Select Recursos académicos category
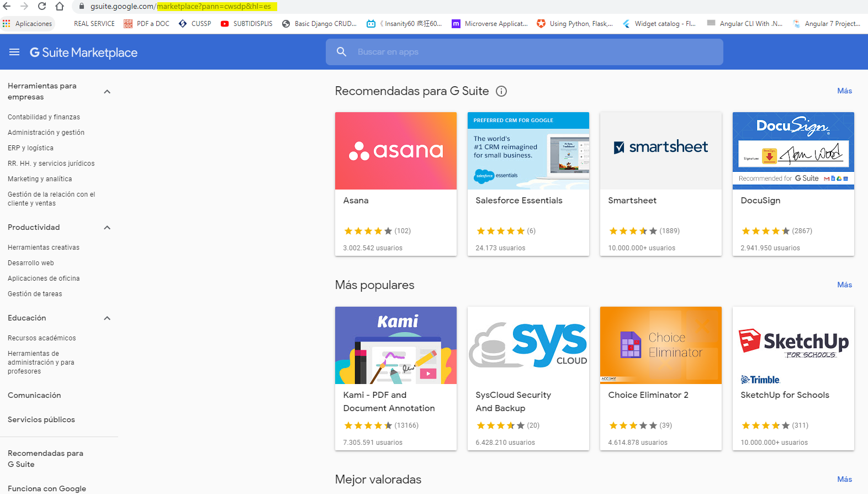Viewport: 868px width, 494px height. point(42,338)
